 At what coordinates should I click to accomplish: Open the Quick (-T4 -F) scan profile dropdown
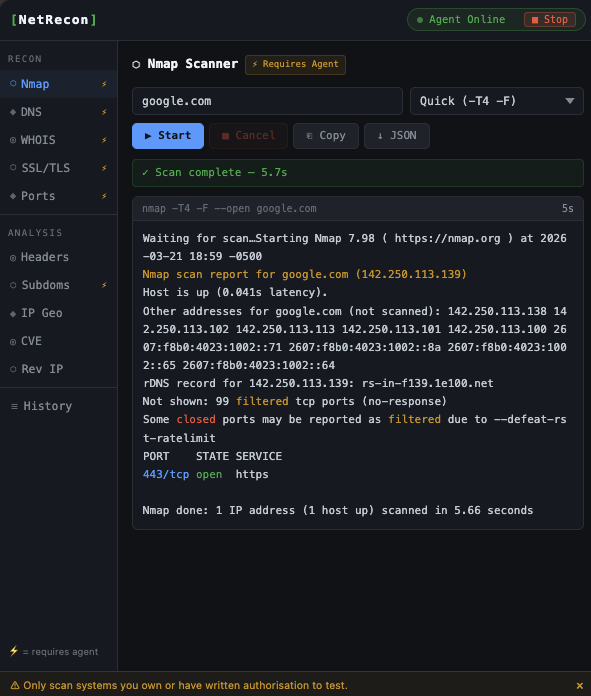(x=496, y=101)
